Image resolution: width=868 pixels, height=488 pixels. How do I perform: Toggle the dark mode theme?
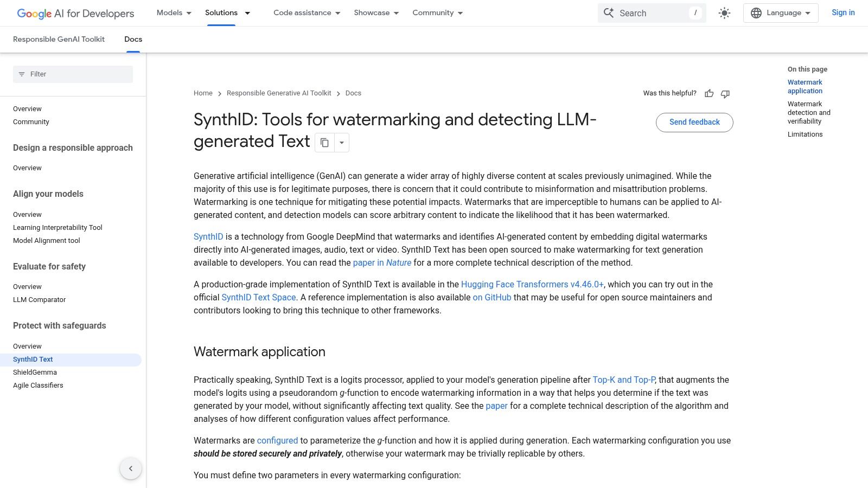point(724,12)
